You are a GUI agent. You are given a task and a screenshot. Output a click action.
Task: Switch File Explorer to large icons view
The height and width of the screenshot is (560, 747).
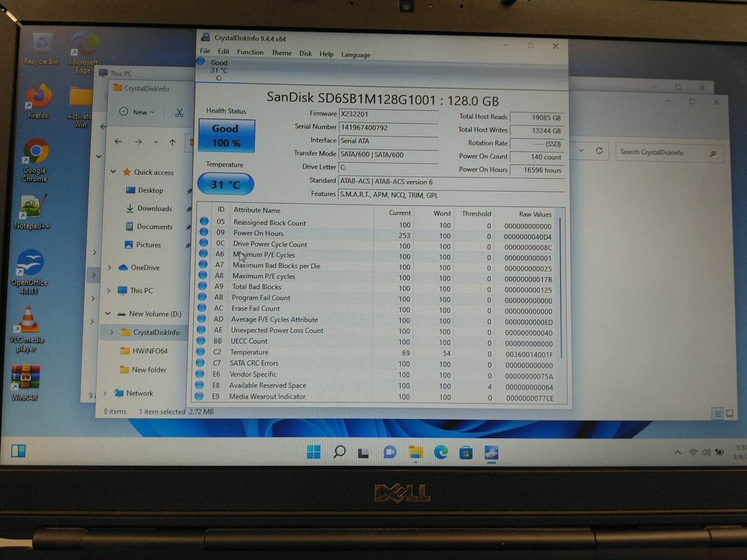pyautogui.click(x=729, y=413)
